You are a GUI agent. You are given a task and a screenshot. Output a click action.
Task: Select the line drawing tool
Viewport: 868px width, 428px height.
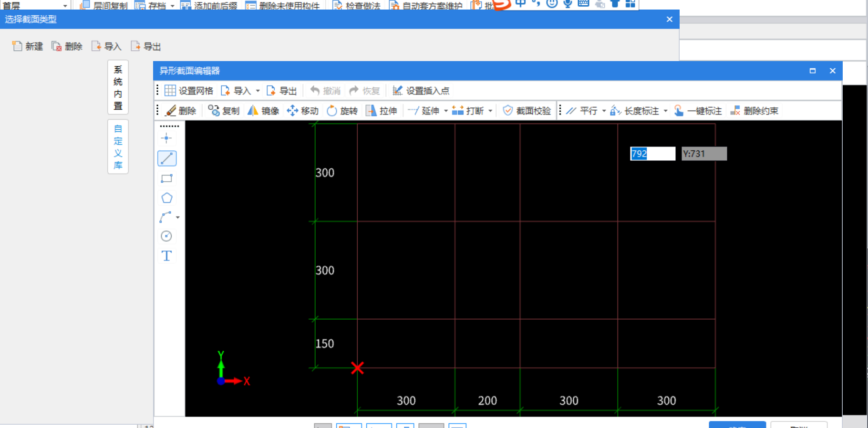[x=167, y=158]
